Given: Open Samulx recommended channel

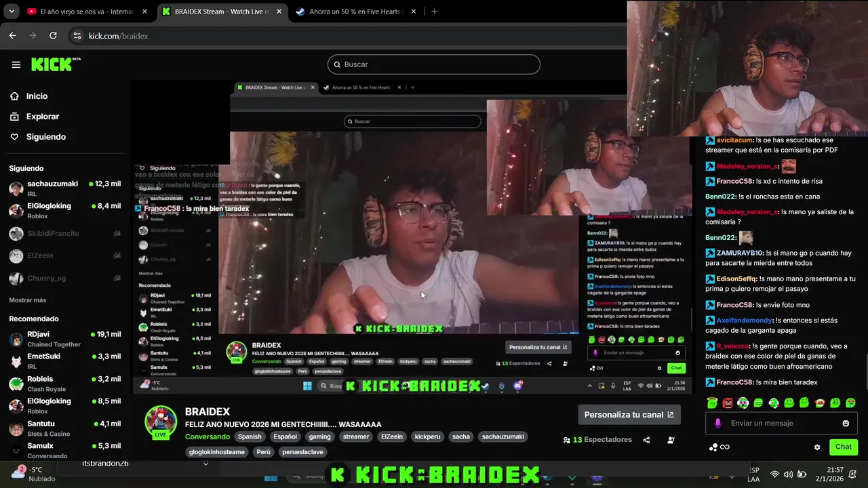Looking at the screenshot, I should 64,450.
